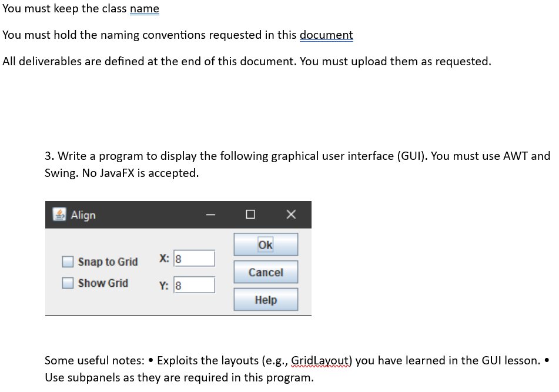559x392 pixels.
Task: Click inside the X coordinate field
Action: tap(195, 258)
